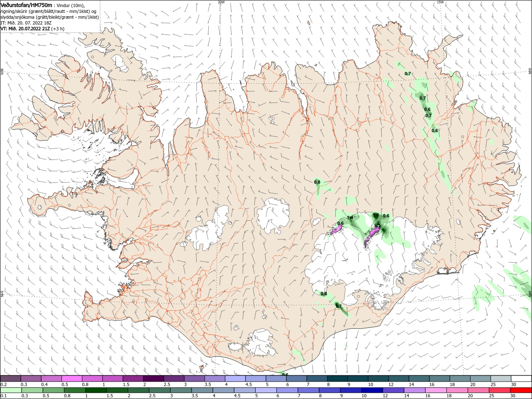
Task: Pick the bright pink 0.5–0.8 upper legend swatch
Action: (x=72, y=378)
